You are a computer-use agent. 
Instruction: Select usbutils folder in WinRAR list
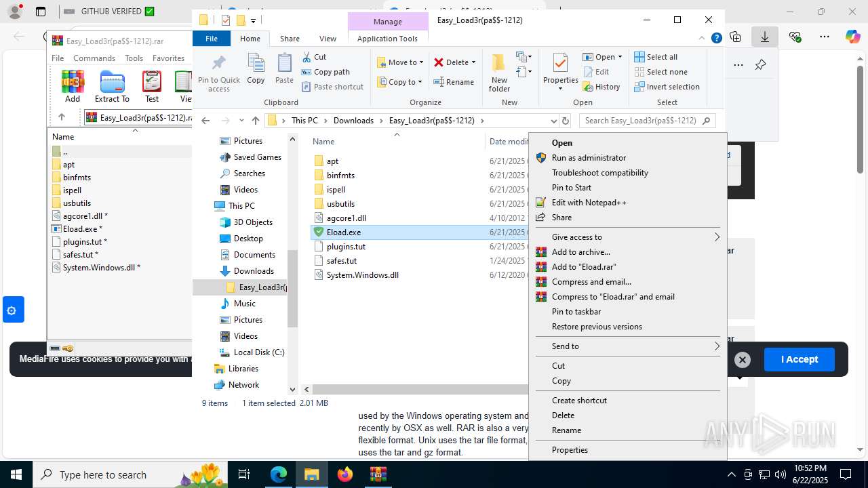(77, 203)
